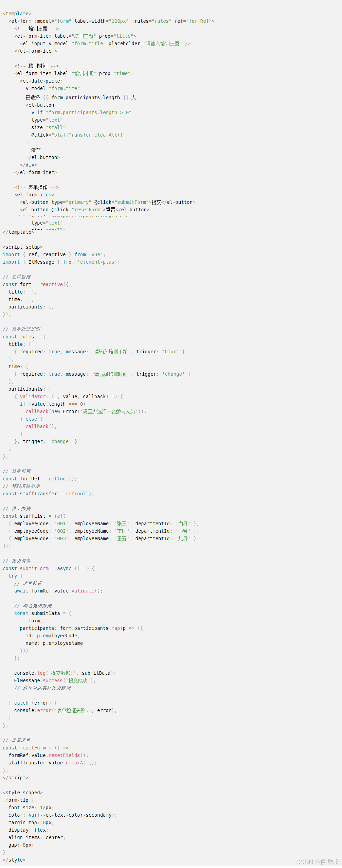Screen dimensions: 342x868
Task: Click the comment // 表单数据
Action: pyautogui.click(x=17, y=277)
